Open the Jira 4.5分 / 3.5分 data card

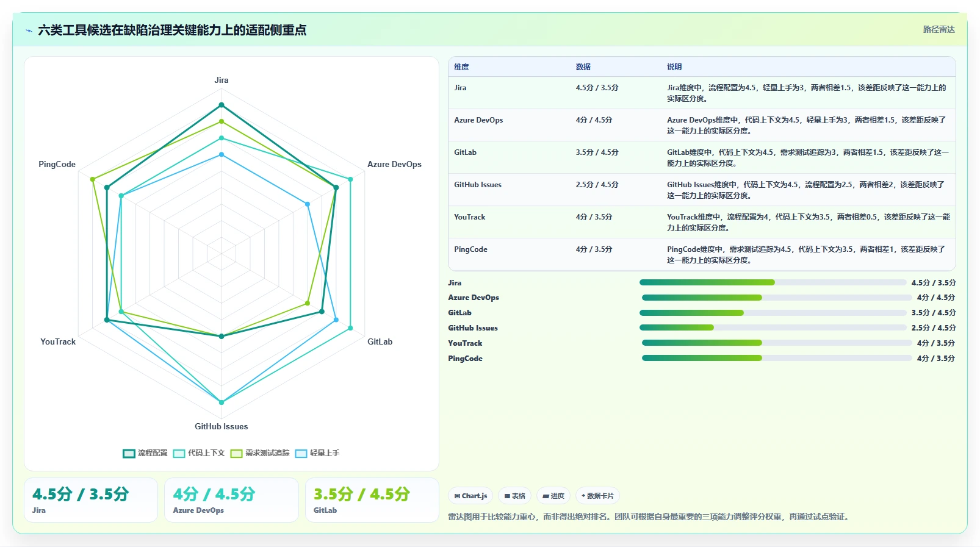[91, 500]
